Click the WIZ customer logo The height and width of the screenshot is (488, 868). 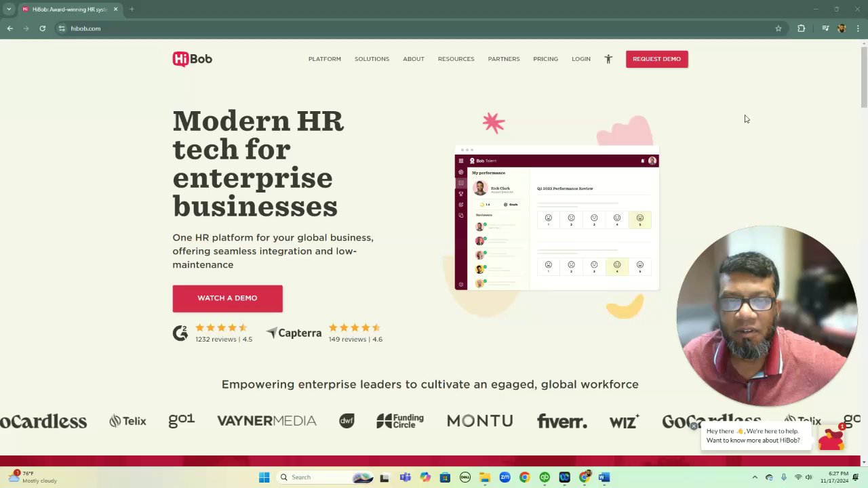click(x=625, y=421)
